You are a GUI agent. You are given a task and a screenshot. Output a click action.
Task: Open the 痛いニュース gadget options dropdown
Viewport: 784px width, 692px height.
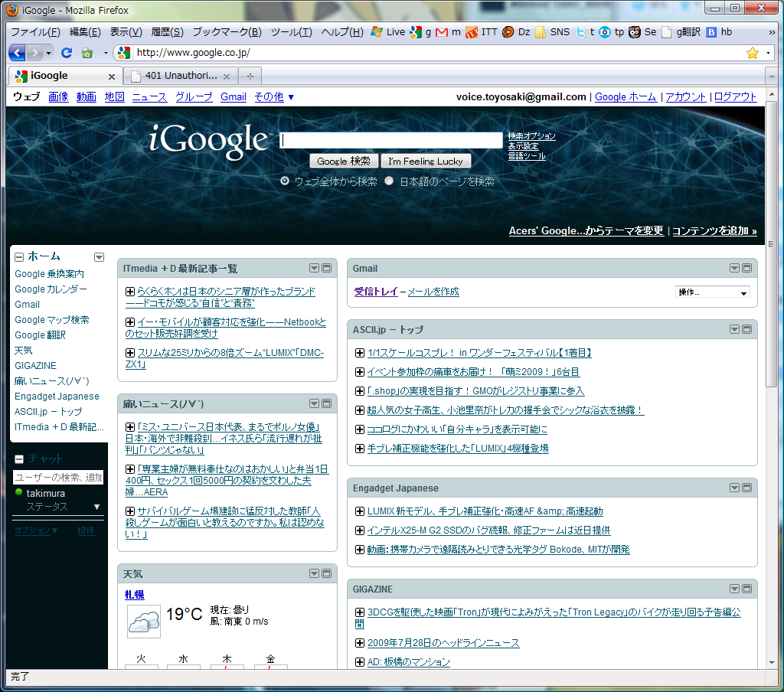314,403
